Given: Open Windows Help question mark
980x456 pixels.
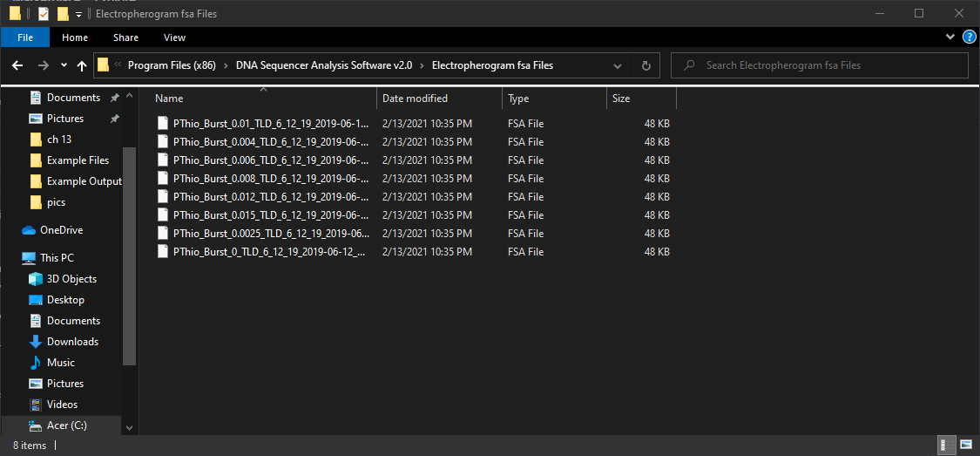Looking at the screenshot, I should 970,37.
